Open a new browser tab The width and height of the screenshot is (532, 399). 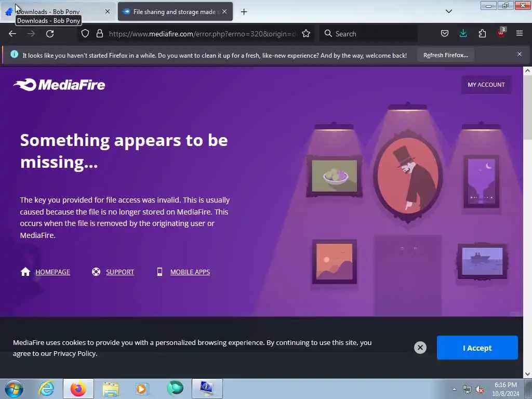(x=244, y=12)
